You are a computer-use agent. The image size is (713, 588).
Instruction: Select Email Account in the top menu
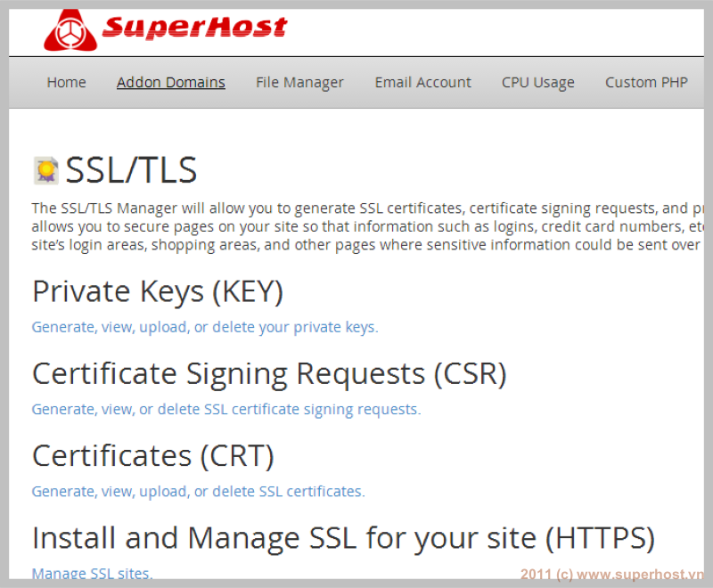pyautogui.click(x=422, y=82)
